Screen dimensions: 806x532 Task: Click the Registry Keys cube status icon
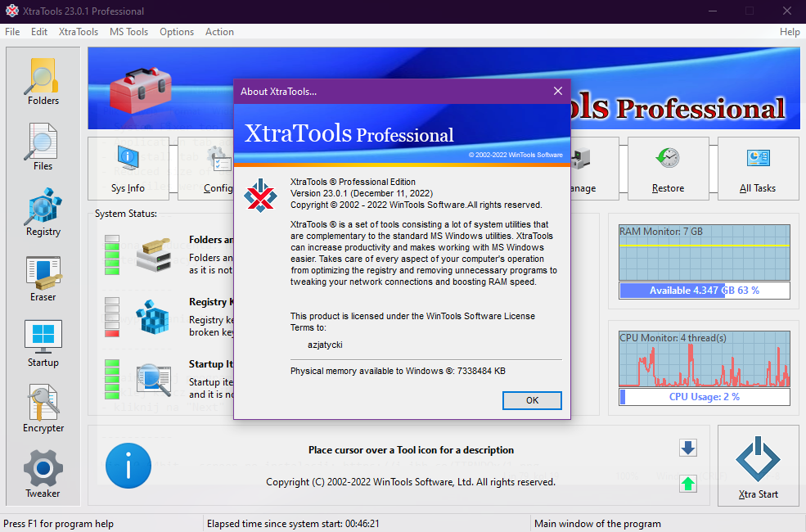click(x=153, y=317)
